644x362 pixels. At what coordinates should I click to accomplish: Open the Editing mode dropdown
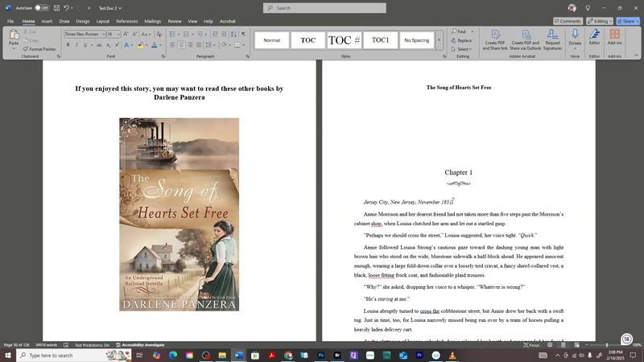600,21
